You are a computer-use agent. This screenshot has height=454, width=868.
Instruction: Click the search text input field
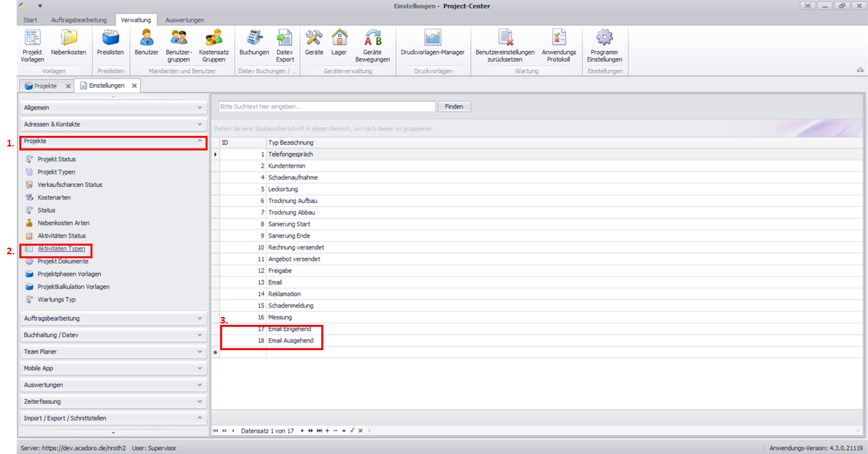[x=326, y=107]
